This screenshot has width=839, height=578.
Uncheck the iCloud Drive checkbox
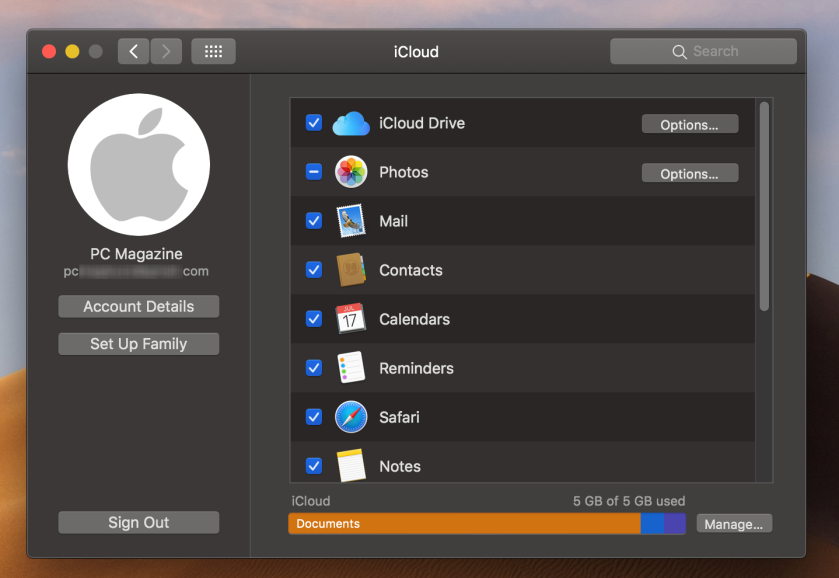point(314,123)
